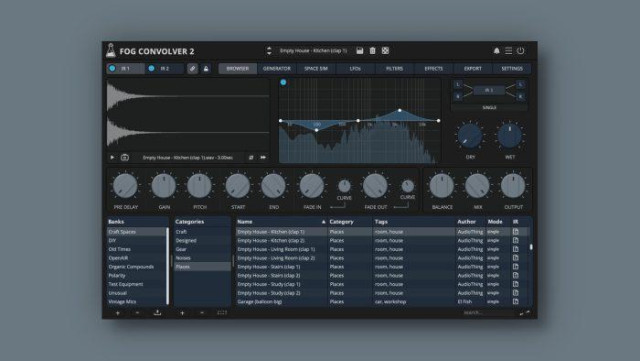The width and height of the screenshot is (640, 361).
Task: Click the load-file icon beside play button
Action: (x=124, y=157)
